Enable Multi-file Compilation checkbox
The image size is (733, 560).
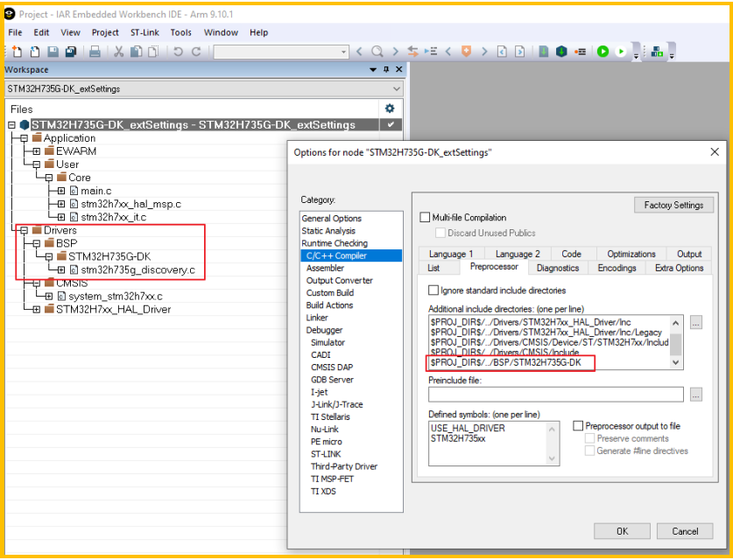pyautogui.click(x=425, y=217)
